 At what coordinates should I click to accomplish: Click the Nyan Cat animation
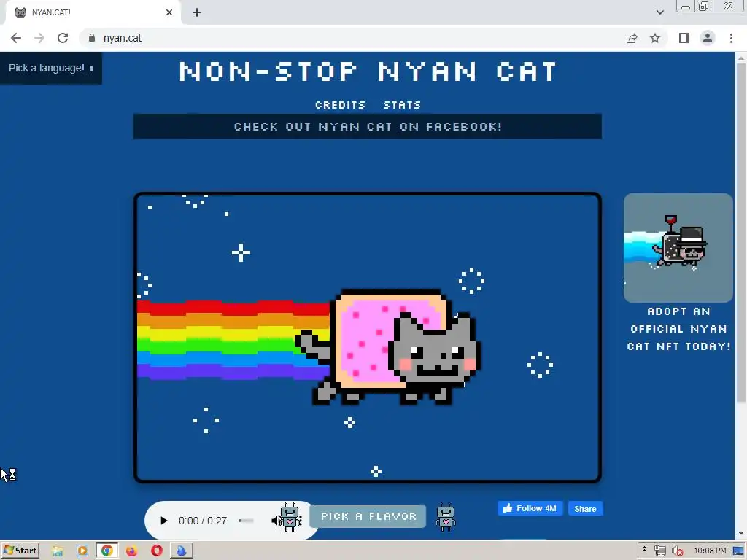pos(368,337)
